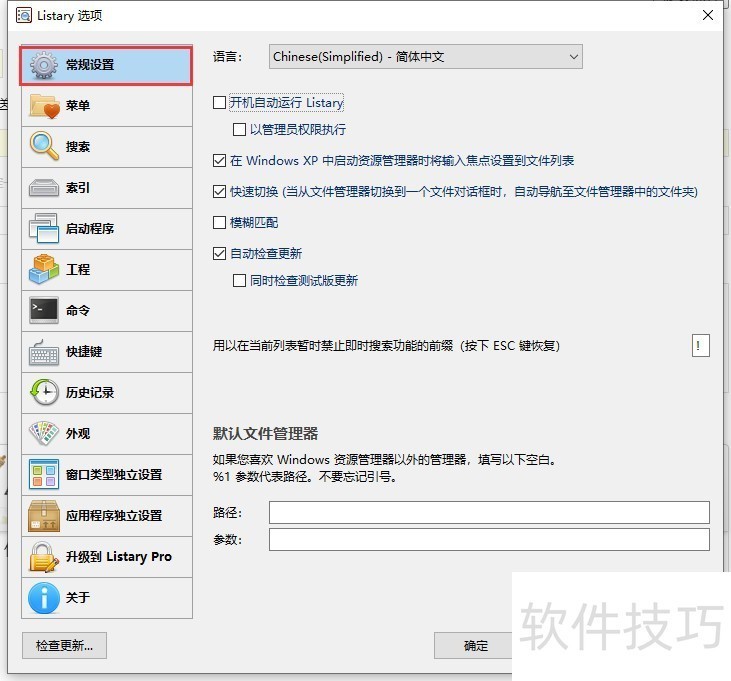Show the 外观 settings page
Image resolution: width=731 pixels, height=681 pixels.
(x=107, y=434)
